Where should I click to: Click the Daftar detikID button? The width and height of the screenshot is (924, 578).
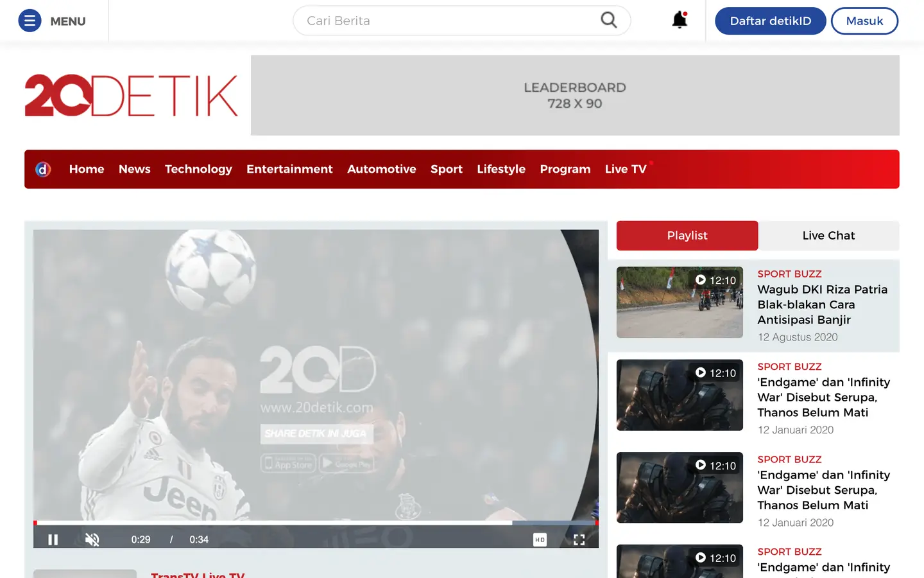[x=771, y=21]
